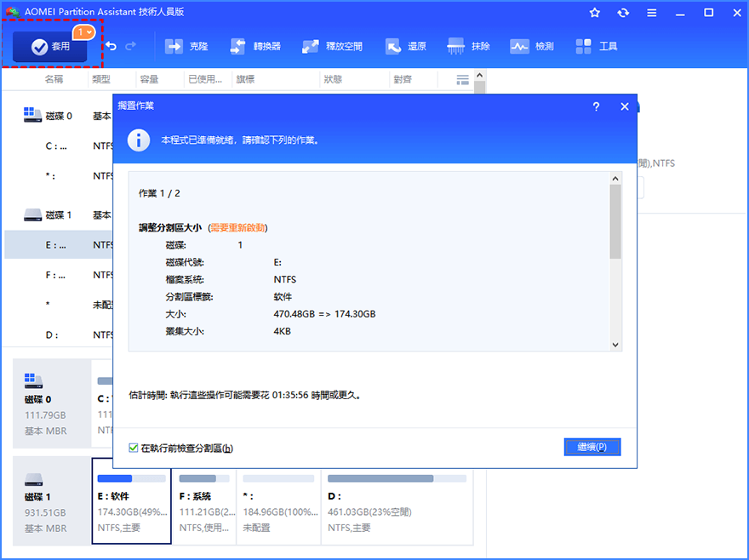Select D: 461.03GB partition in disk map
The width and height of the screenshot is (749, 560).
397,506
